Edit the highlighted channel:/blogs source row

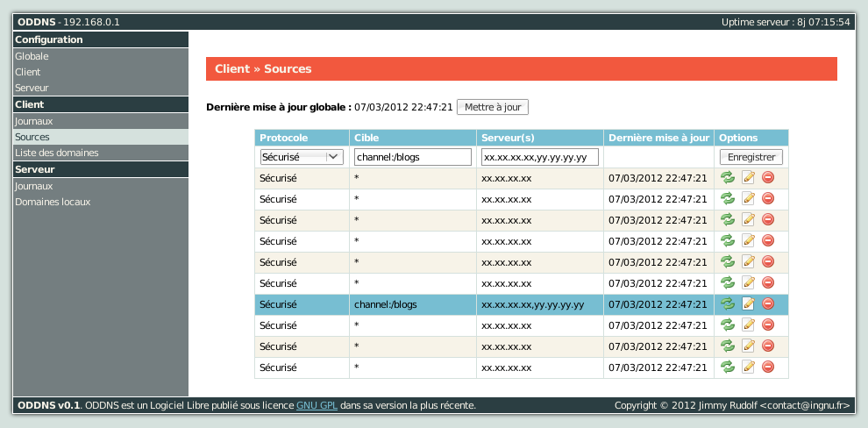(748, 303)
